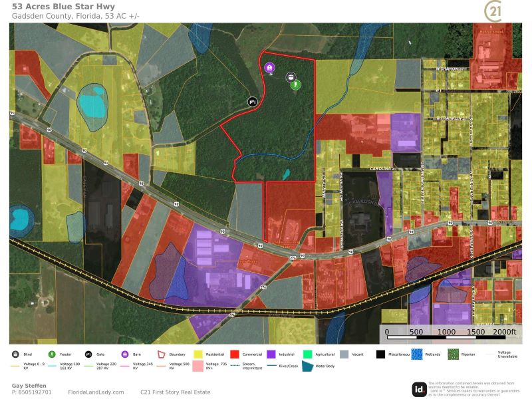Click the phone number 8505192701
The image size is (532, 399).
(35, 392)
